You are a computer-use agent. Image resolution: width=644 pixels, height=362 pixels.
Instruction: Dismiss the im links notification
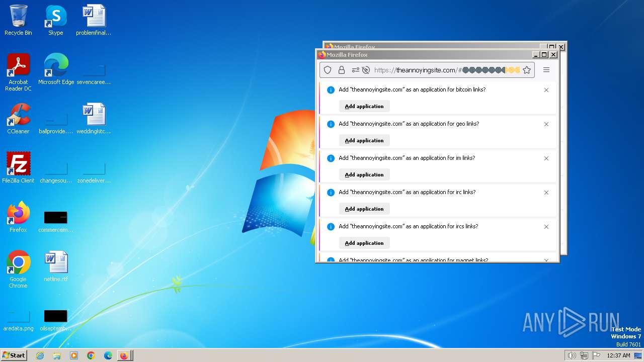coord(546,158)
